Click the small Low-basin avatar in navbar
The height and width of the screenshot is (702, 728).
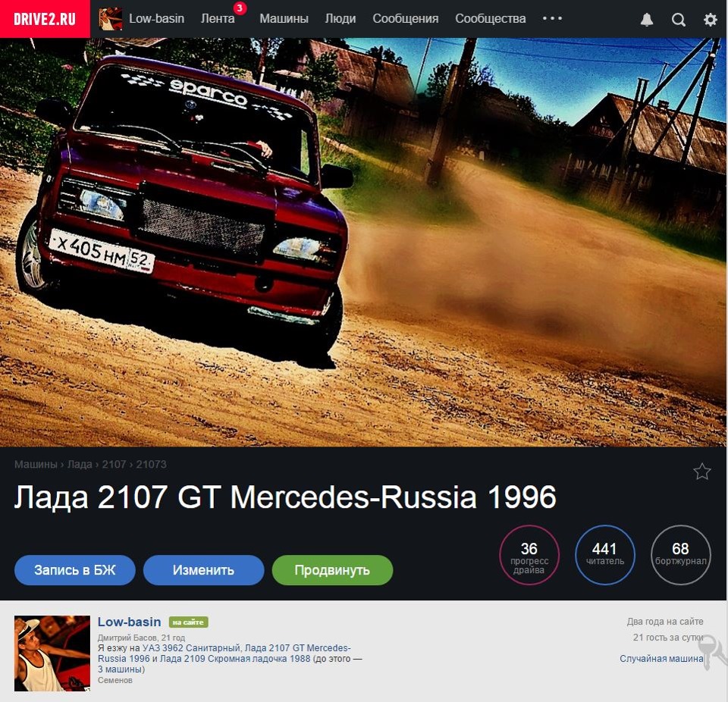coord(111,19)
